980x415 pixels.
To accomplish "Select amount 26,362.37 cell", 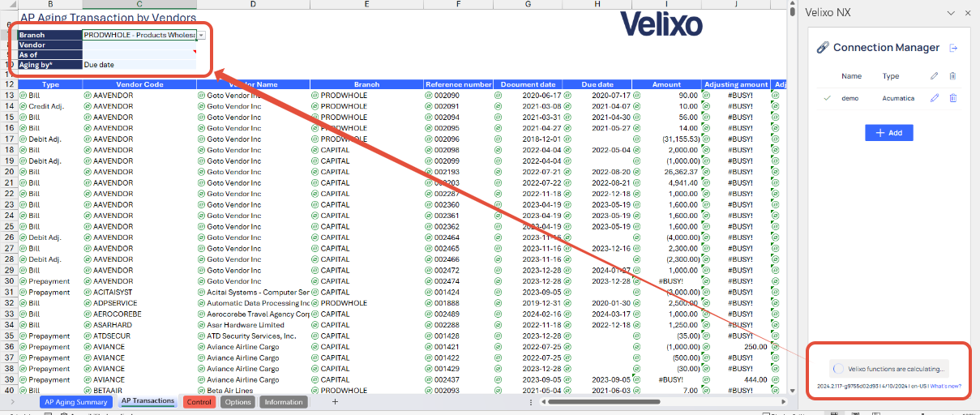I will (x=666, y=172).
